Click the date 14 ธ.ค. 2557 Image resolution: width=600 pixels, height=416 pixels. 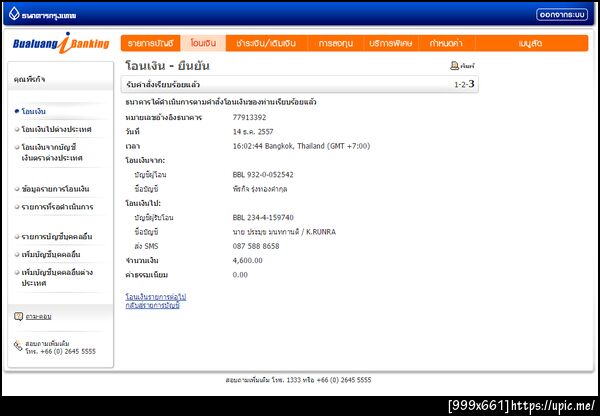[253, 132]
